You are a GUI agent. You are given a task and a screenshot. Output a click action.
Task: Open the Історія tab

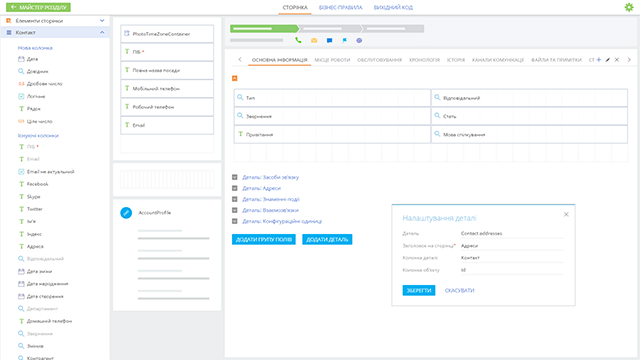(x=456, y=60)
